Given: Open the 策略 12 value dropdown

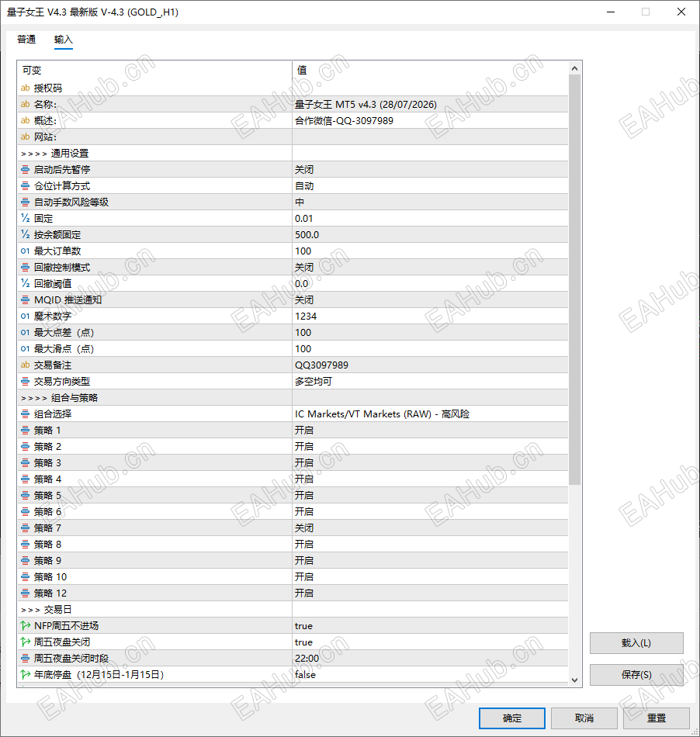Looking at the screenshot, I should pyautogui.click(x=430, y=593).
